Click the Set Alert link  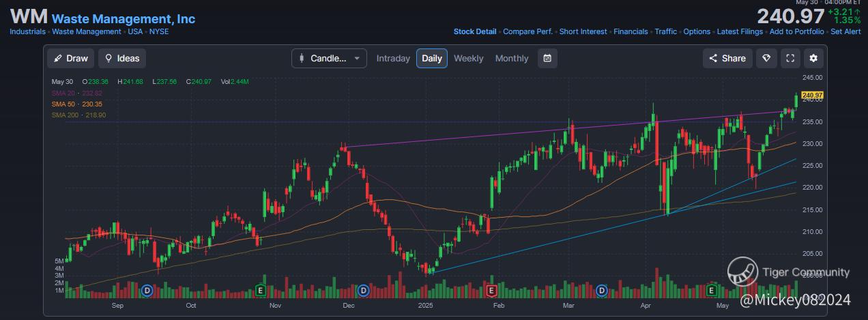(x=845, y=31)
